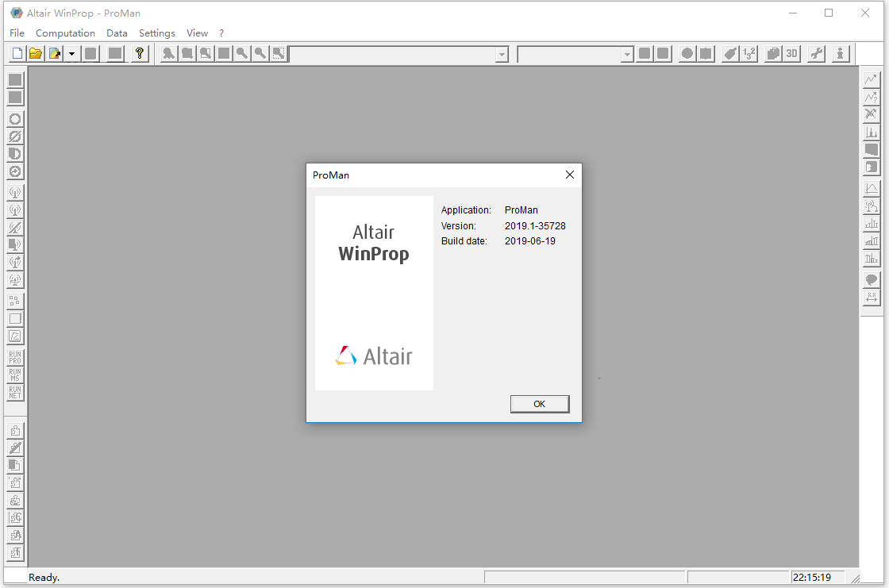Close the ProMan about dialog with X
The height and width of the screenshot is (588, 889).
coord(570,175)
